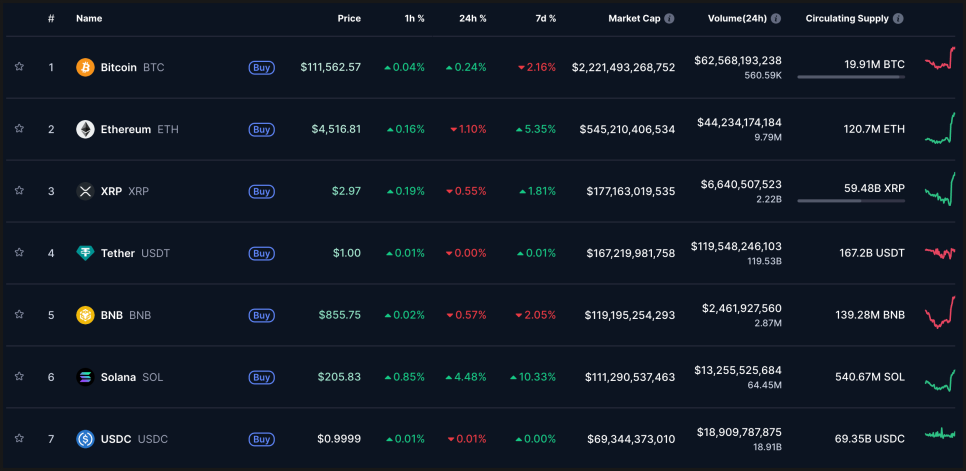Screen dimensions: 966x471
Task: Star Ethereum to add to watchlist
Action: tap(19, 129)
